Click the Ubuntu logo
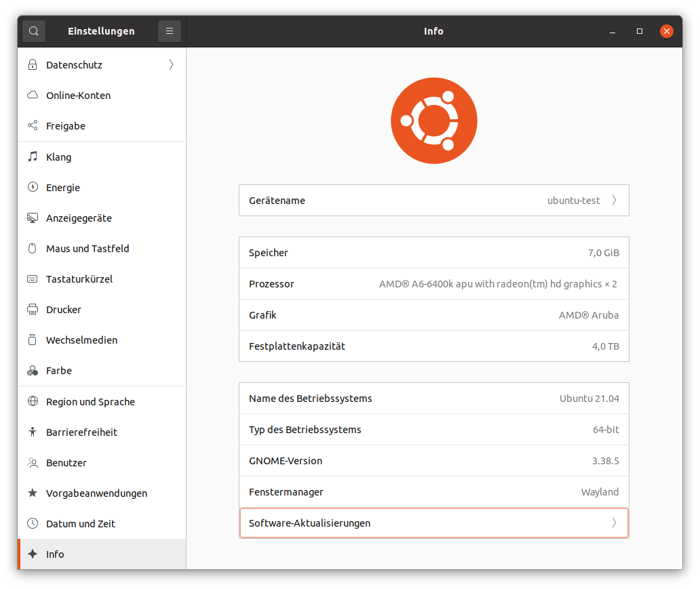700x589 pixels. pyautogui.click(x=434, y=121)
